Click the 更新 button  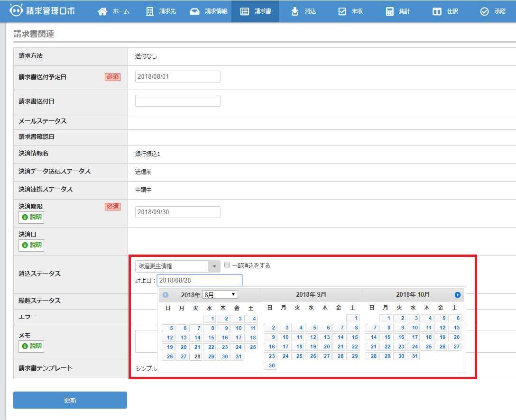pos(70,400)
